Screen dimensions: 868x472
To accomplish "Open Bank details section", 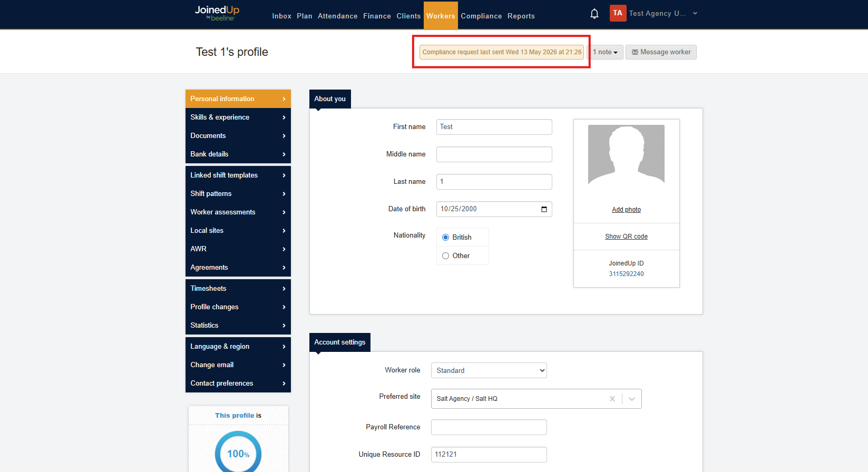I will (x=238, y=154).
